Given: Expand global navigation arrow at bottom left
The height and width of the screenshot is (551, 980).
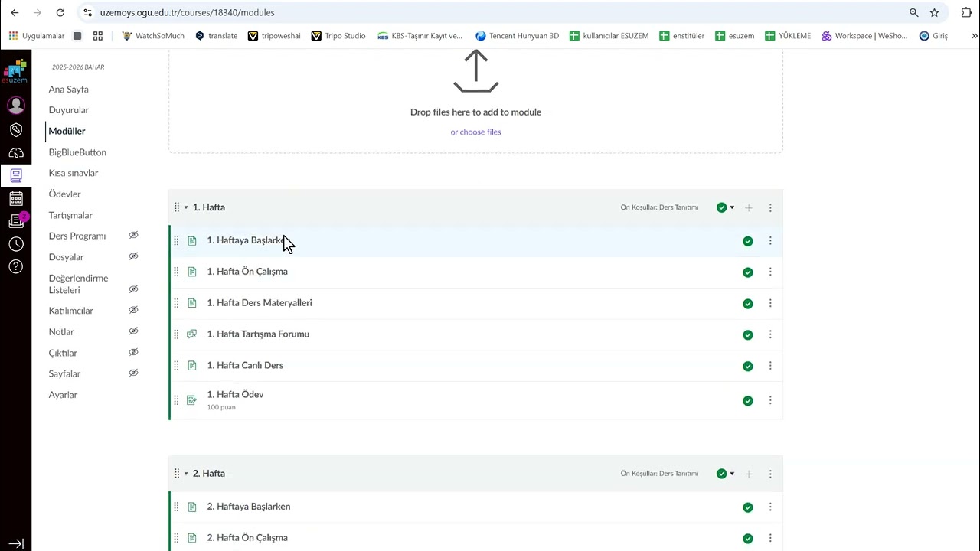Looking at the screenshot, I should pyautogui.click(x=15, y=544).
